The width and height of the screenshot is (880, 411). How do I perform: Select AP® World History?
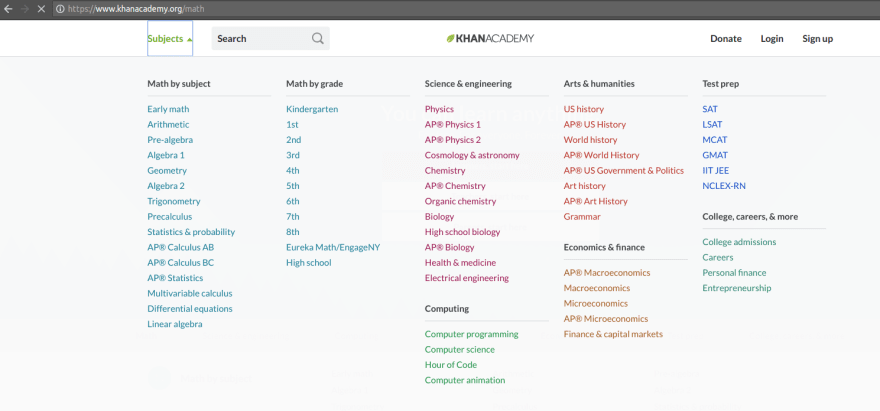[x=602, y=155]
